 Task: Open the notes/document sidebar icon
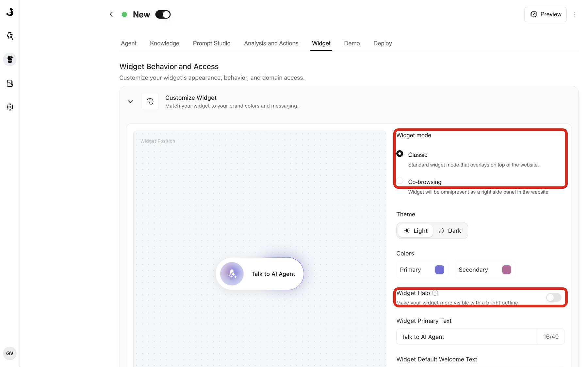click(x=10, y=83)
